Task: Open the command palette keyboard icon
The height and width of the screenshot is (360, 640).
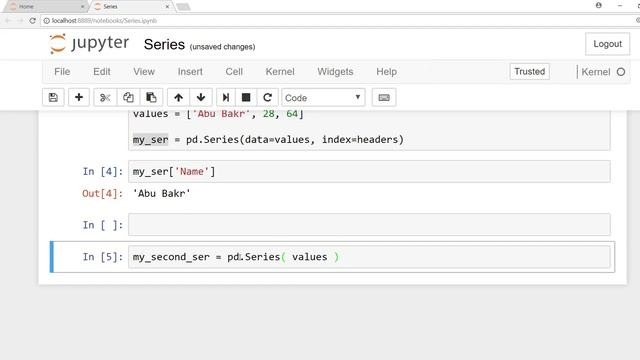Action: click(x=384, y=98)
